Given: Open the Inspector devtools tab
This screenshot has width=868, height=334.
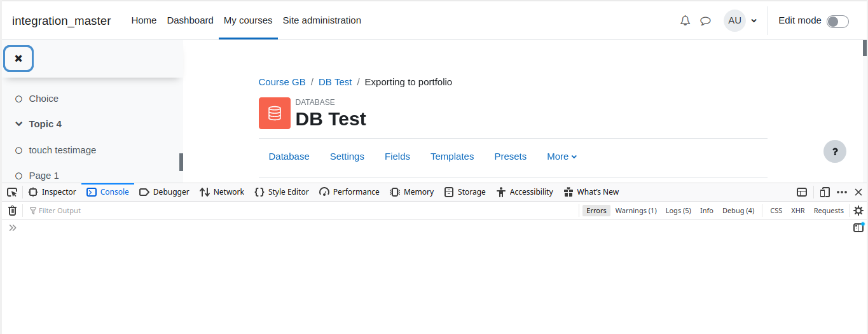Looking at the screenshot, I should pos(52,192).
